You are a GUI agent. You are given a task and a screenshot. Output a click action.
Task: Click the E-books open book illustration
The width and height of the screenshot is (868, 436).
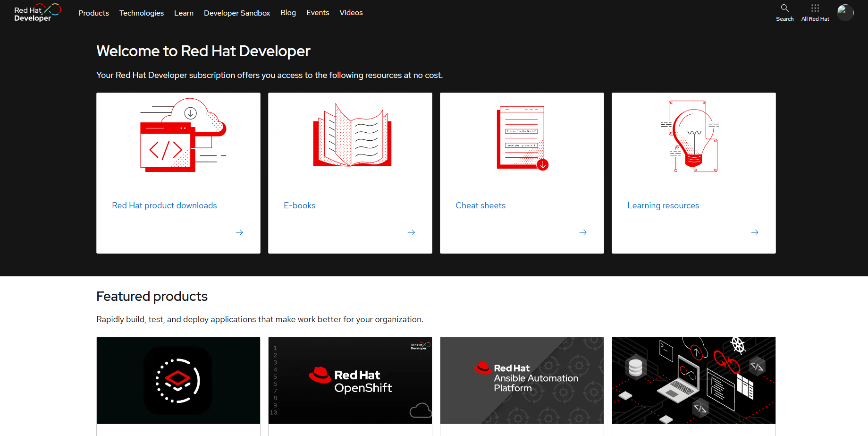click(352, 135)
